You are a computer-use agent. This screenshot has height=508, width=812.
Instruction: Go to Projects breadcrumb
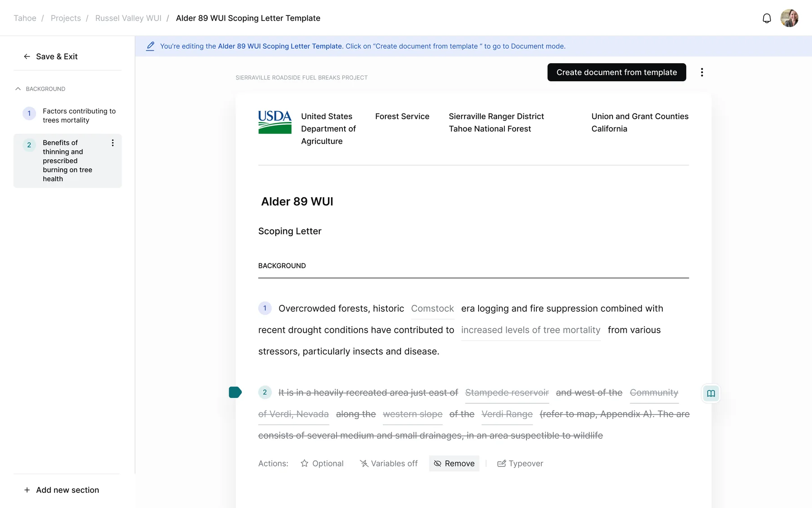coord(66,18)
